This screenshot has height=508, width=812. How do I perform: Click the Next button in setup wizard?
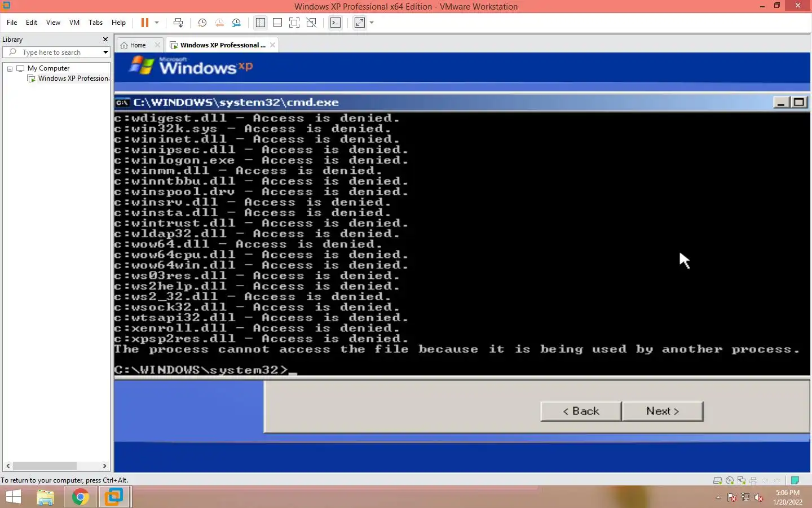pos(663,411)
